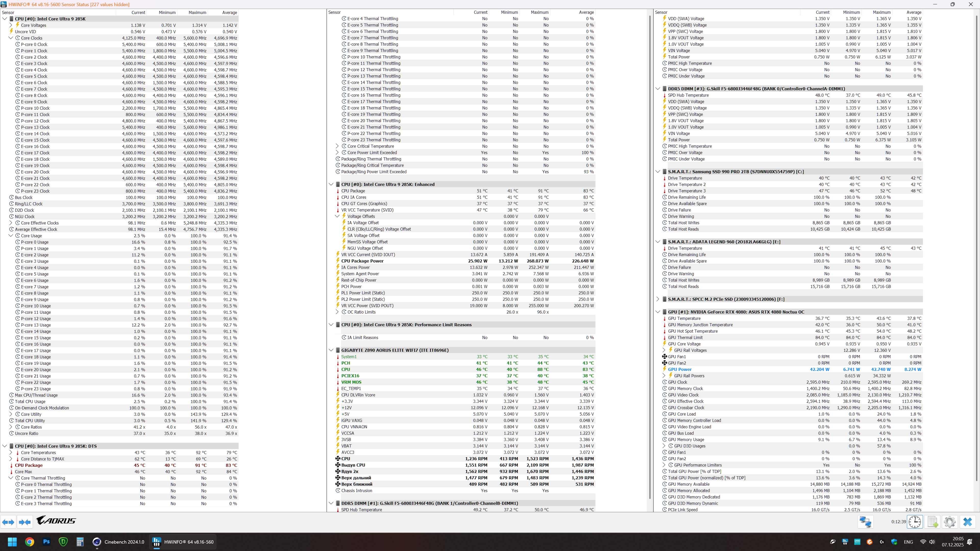Click the shrink columns arrows icon
Screen dimensions: 980x551
[25, 522]
